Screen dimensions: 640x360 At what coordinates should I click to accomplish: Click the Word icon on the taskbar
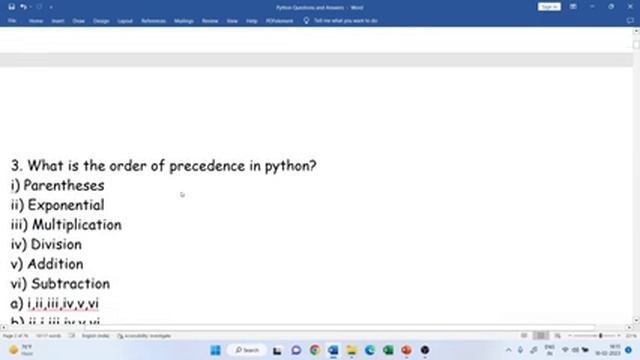(333, 350)
